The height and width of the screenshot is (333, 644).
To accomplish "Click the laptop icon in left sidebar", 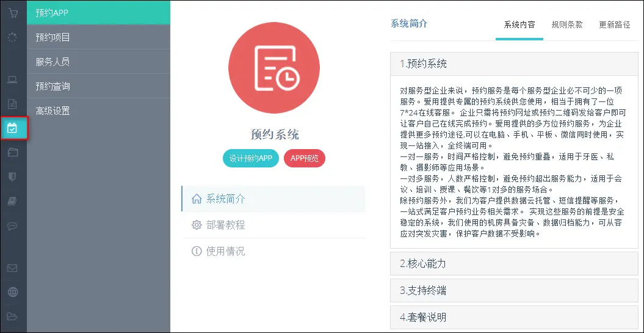I will pyautogui.click(x=13, y=79).
